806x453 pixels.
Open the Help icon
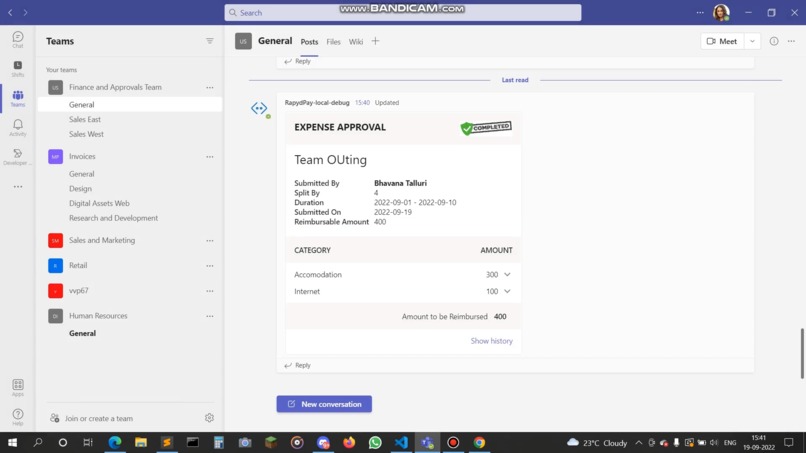pyautogui.click(x=17, y=416)
